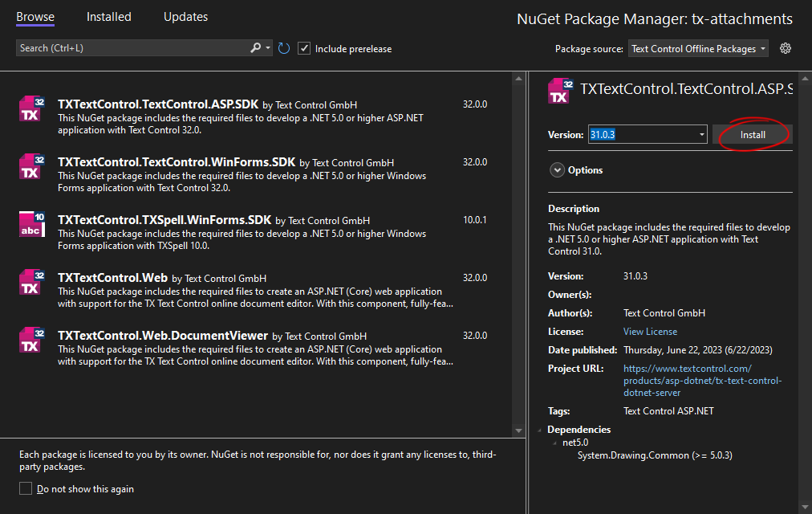The image size is (812, 514).
Task: Expand the Options section
Action: 557,170
